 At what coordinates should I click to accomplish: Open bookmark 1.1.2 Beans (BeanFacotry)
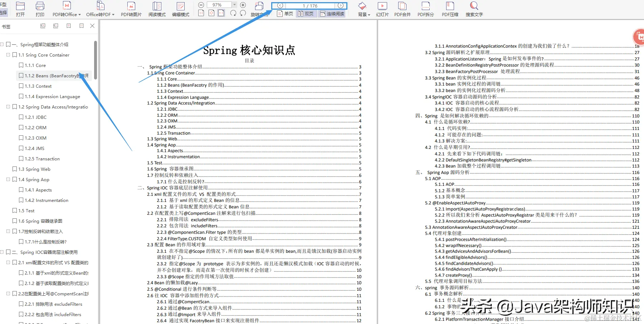pos(57,76)
